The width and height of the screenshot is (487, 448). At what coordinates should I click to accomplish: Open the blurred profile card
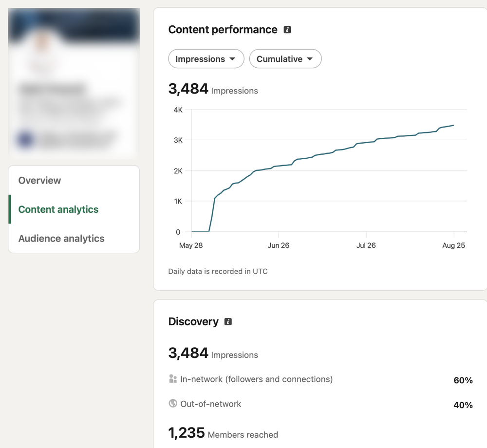pos(74,84)
